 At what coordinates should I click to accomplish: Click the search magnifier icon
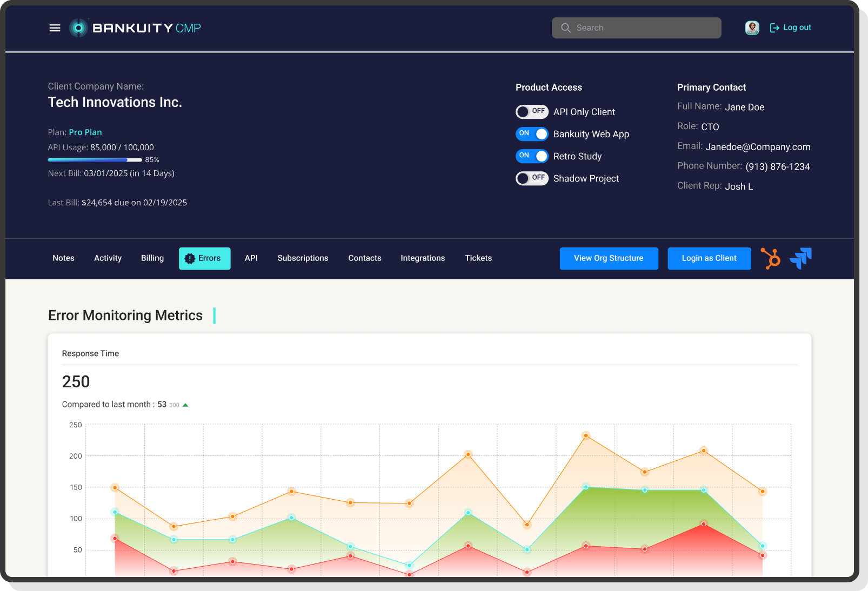point(566,28)
